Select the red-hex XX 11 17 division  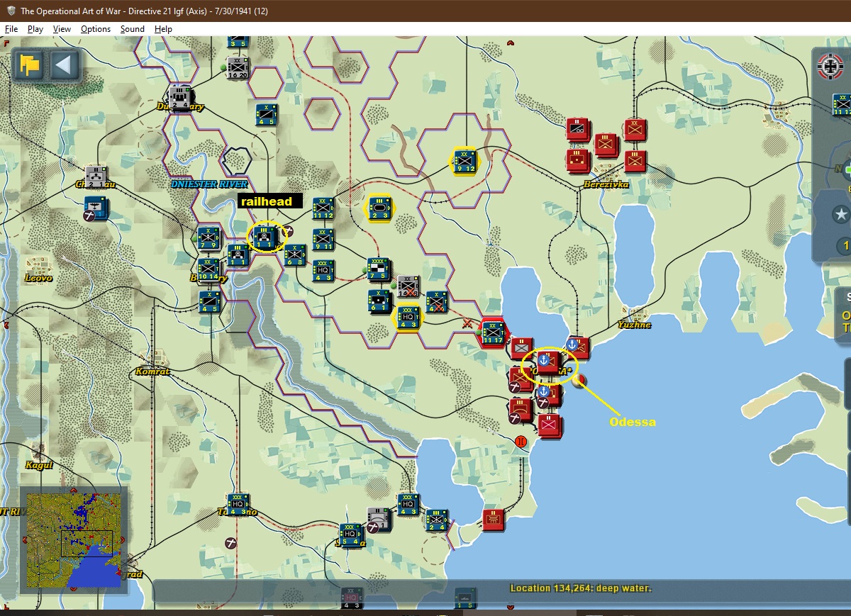point(493,332)
